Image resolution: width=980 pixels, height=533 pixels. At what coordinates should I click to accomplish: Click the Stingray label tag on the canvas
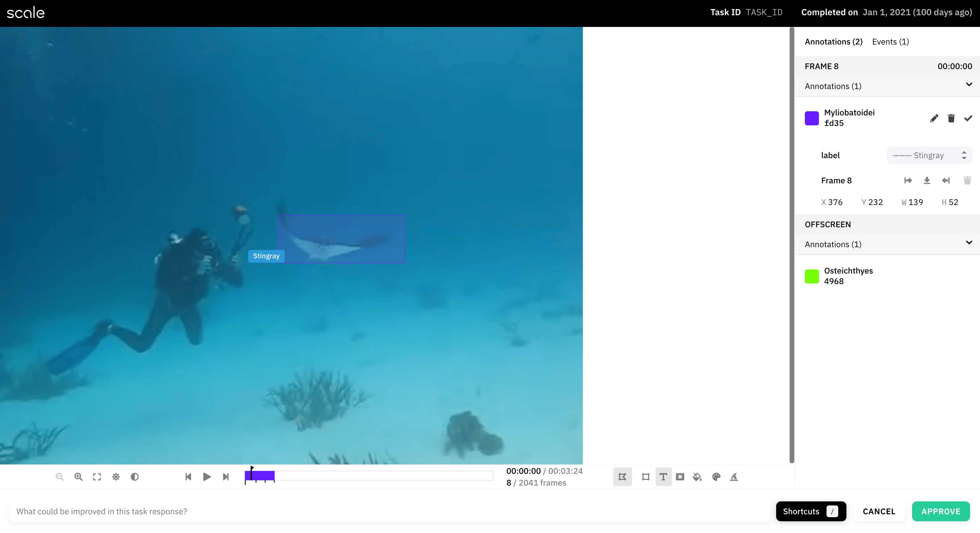pyautogui.click(x=266, y=256)
